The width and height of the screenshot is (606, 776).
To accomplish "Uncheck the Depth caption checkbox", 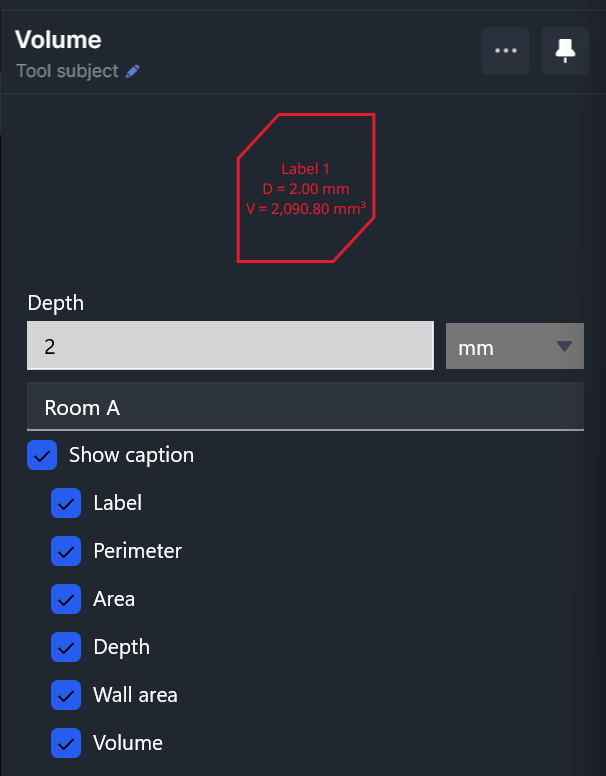I will click(66, 647).
